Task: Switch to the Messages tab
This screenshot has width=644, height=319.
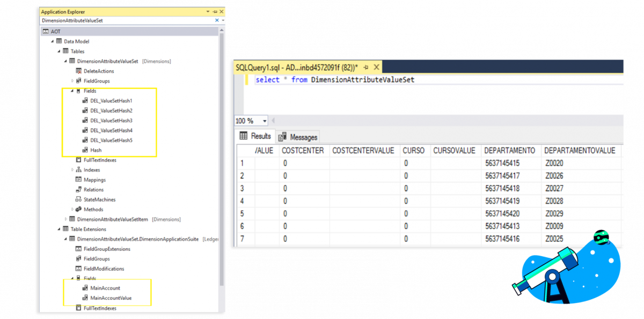Action: [x=298, y=137]
